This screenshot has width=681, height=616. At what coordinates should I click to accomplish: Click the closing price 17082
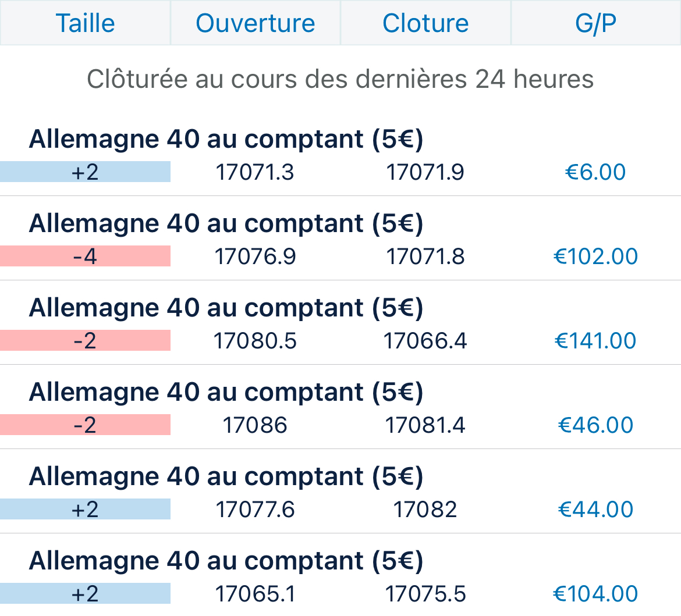pyautogui.click(x=425, y=510)
